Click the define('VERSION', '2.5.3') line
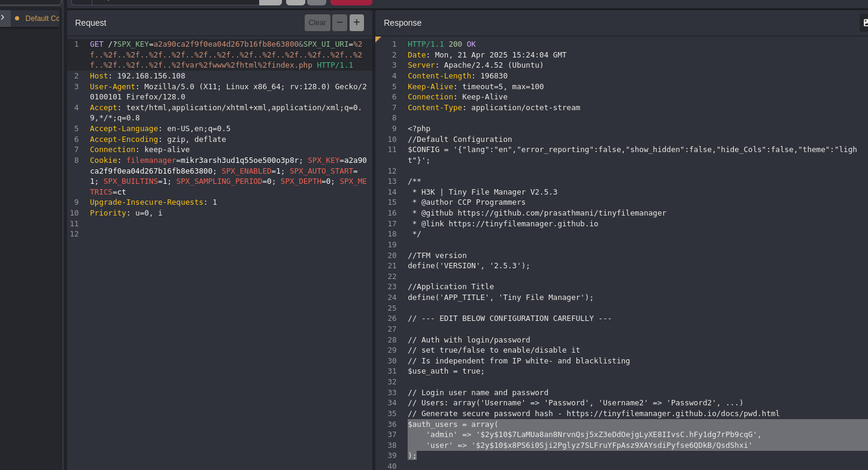The image size is (868, 470). (469, 266)
